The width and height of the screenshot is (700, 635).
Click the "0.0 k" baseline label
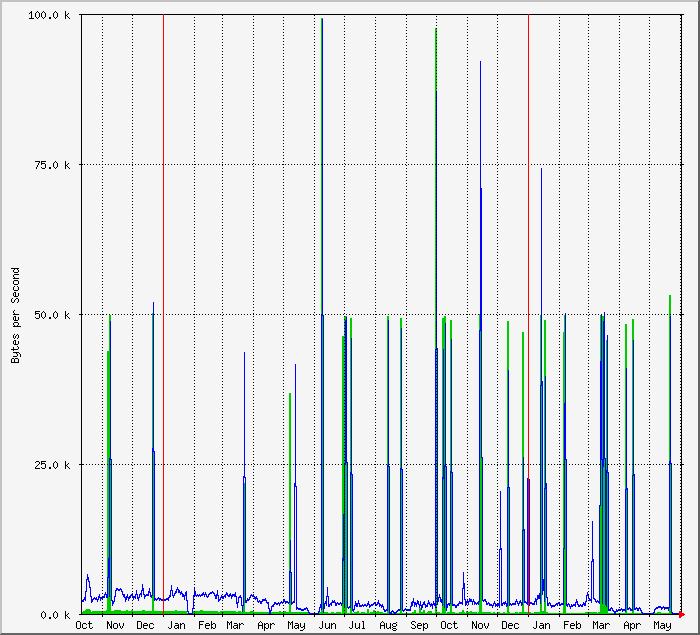point(55,615)
